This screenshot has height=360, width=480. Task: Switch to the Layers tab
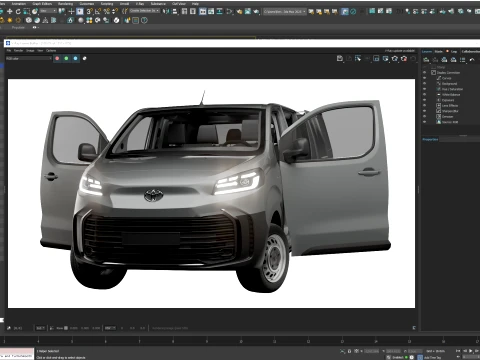tap(427, 51)
